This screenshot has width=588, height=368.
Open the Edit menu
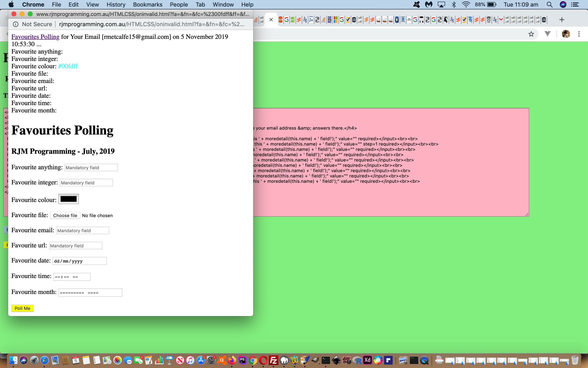[73, 5]
